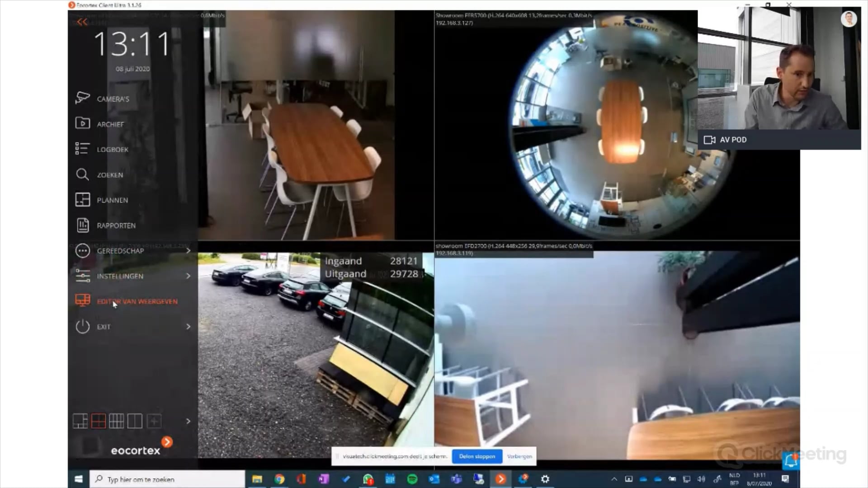Launch Spotify from the taskbar
The width and height of the screenshot is (868, 488).
(x=412, y=479)
